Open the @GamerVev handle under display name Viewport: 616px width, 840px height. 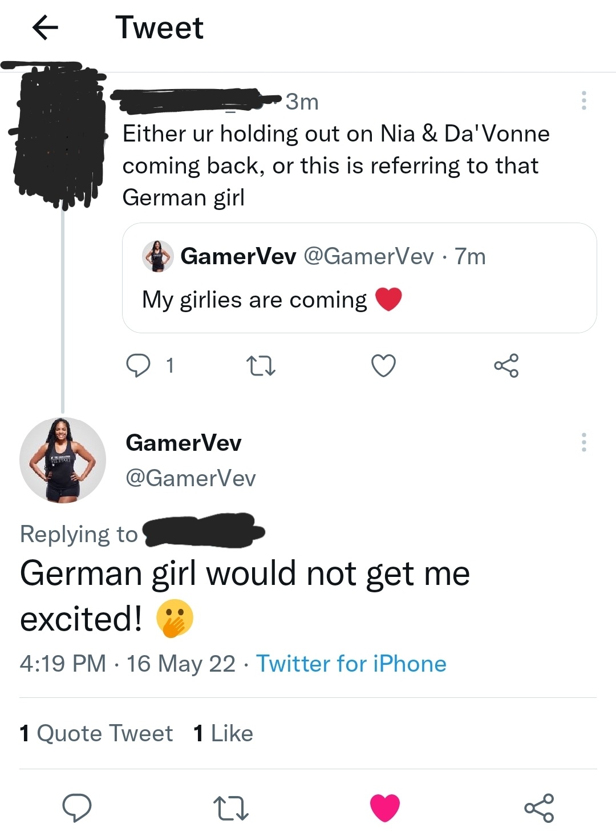(191, 478)
